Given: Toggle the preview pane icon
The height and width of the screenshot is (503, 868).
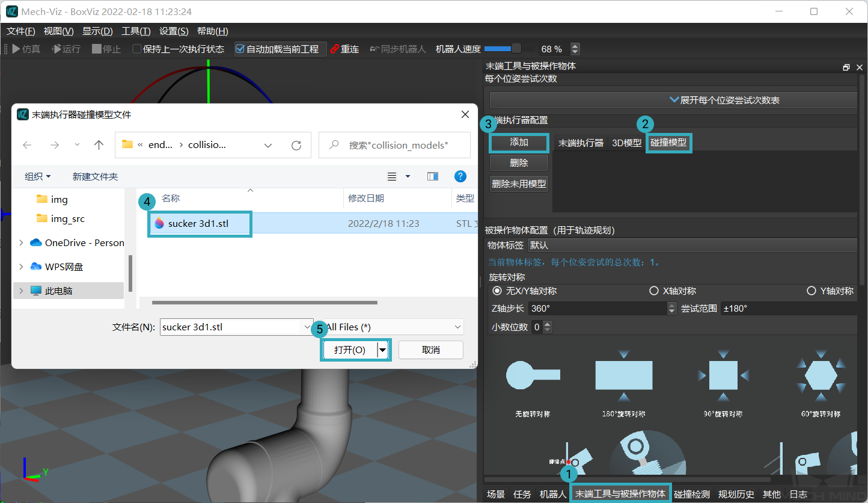Looking at the screenshot, I should coord(432,176).
